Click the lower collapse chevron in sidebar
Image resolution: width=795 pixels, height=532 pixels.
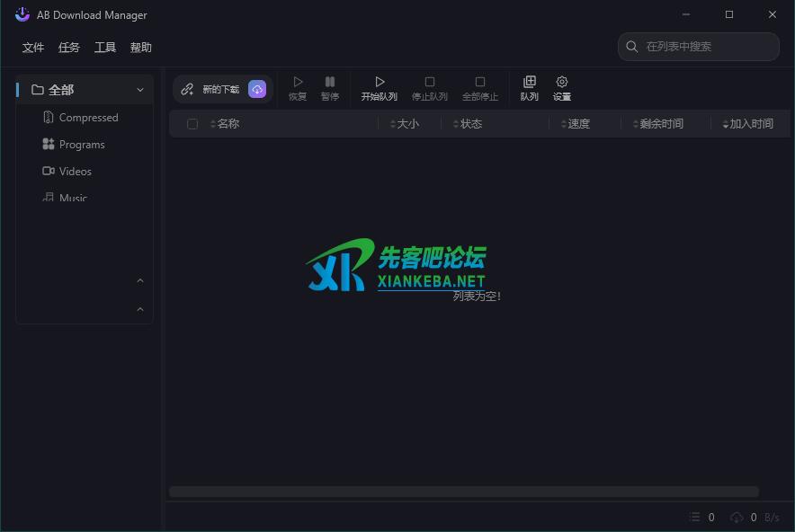(x=140, y=310)
